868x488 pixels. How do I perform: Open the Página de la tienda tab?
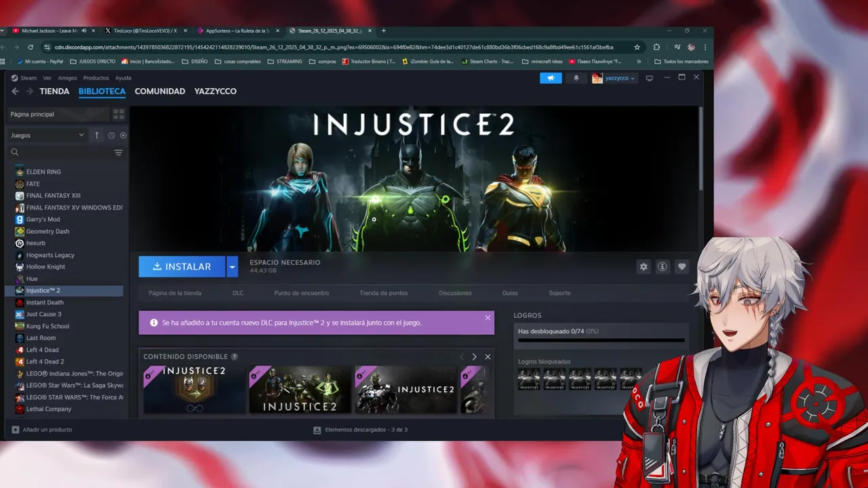[x=175, y=293]
